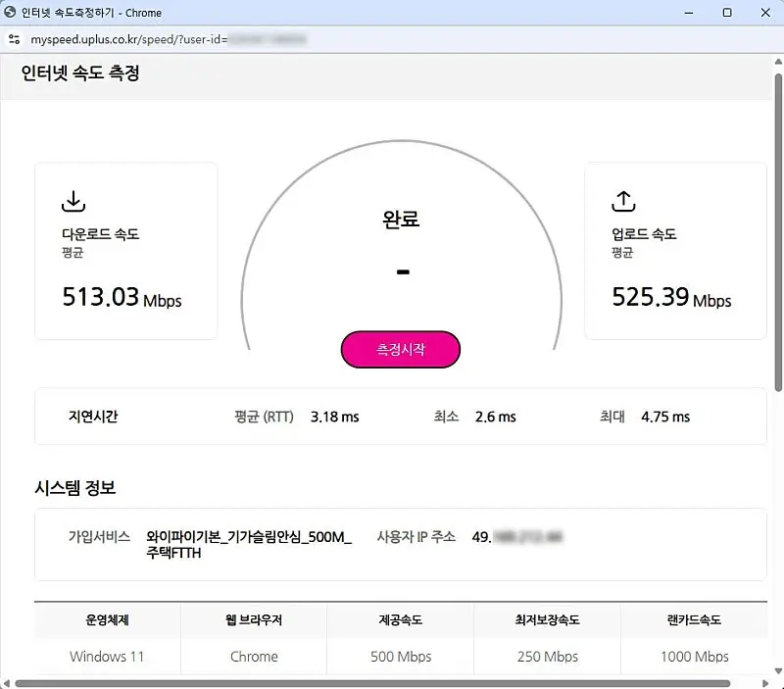This screenshot has height=689, width=784.
Task: Click the upload arrow icon
Action: point(623,202)
